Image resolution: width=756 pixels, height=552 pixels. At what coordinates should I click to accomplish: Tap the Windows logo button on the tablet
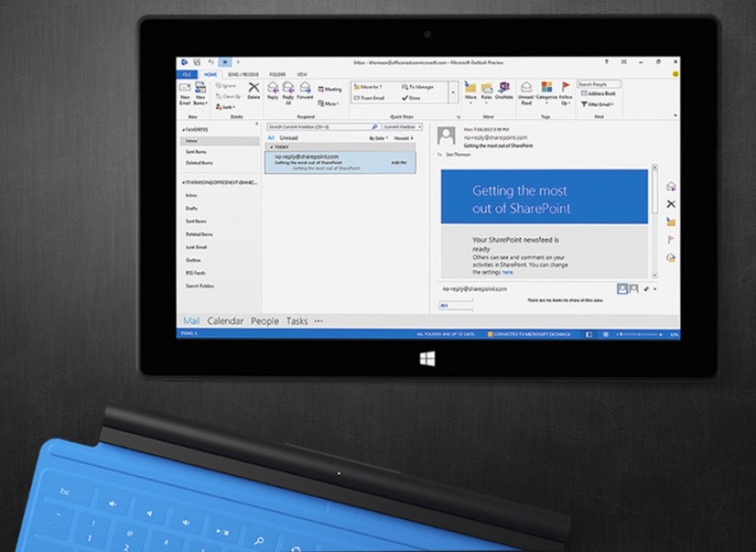click(x=428, y=358)
